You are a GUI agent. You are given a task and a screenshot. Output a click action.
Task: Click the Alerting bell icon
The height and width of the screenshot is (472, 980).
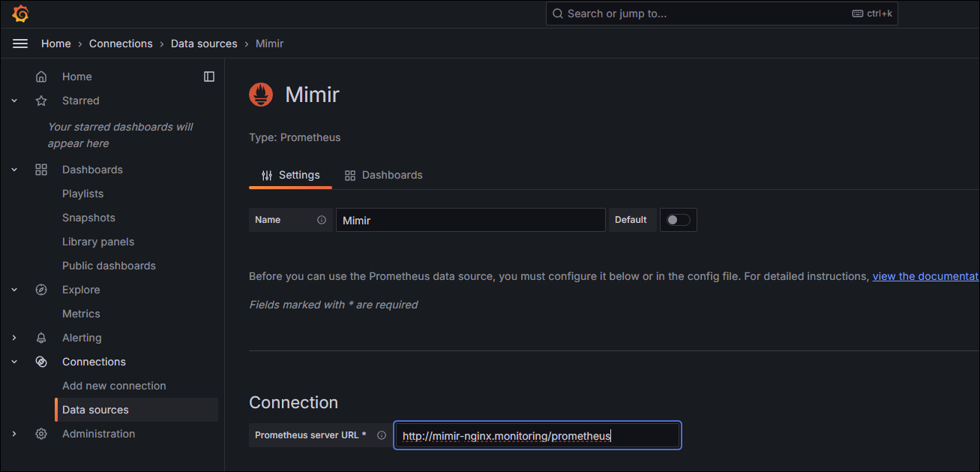coord(41,338)
